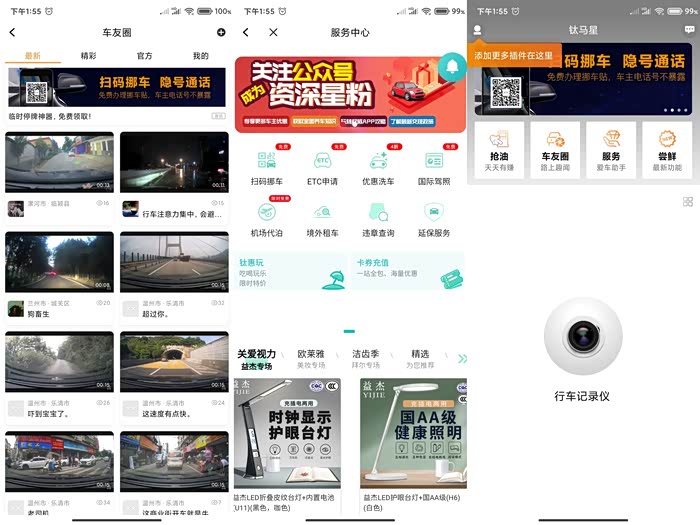This screenshot has height=525, width=700.
Task: Open the 时钟显示护眼台灯 product
Action: pos(288,433)
